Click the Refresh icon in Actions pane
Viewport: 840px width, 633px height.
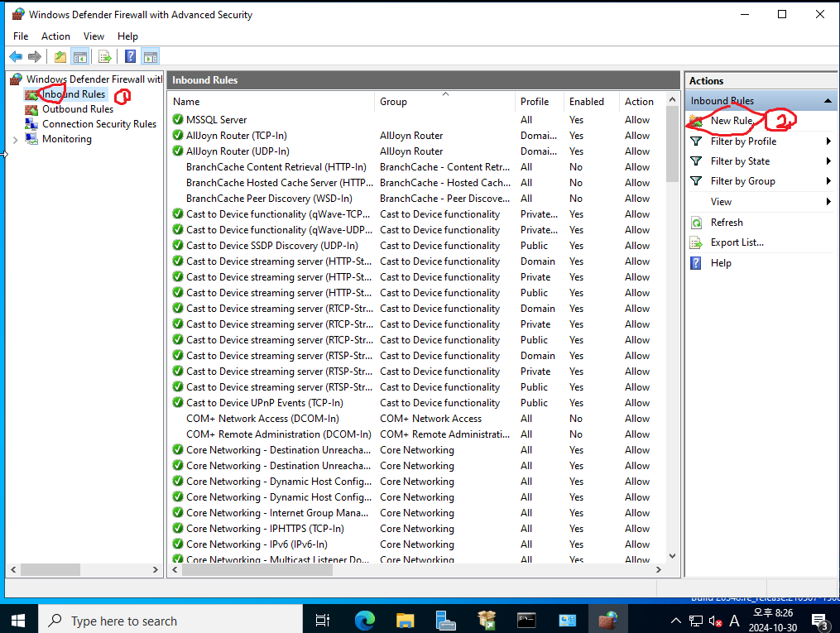coord(696,223)
